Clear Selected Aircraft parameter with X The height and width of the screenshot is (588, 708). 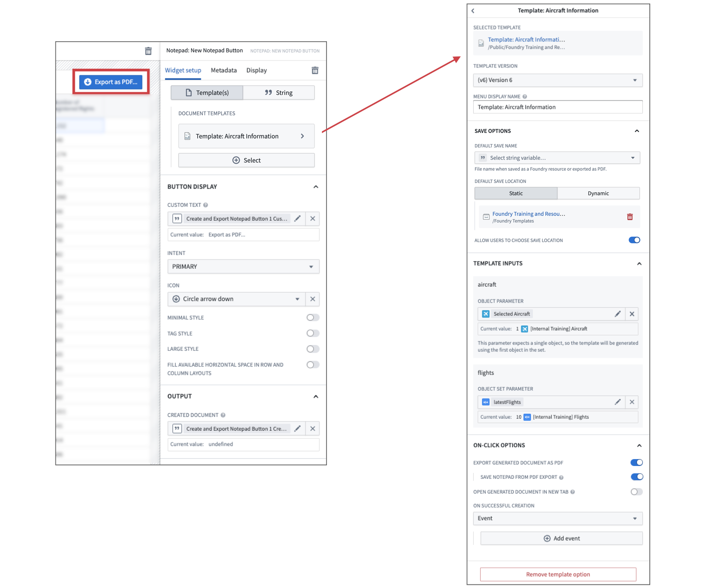[x=632, y=314]
